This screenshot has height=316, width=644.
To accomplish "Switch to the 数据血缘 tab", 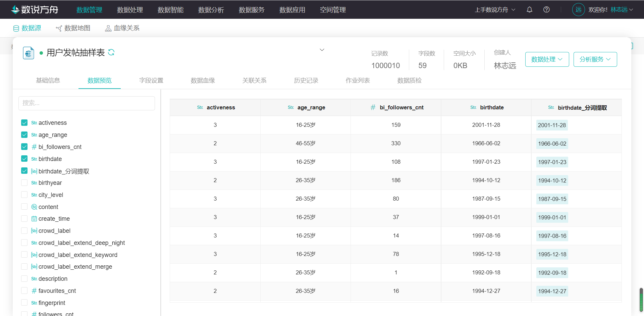I will 203,81.
